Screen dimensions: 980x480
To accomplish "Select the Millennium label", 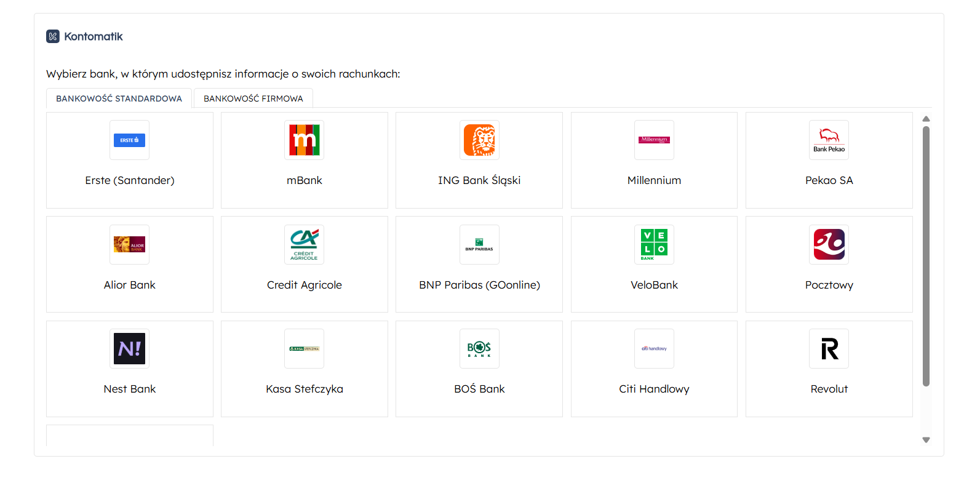I will (654, 180).
